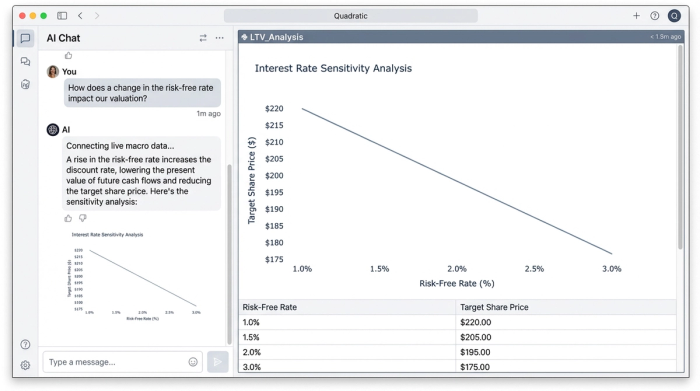The width and height of the screenshot is (700, 391).
Task: Open the user account avatar top right
Action: (x=674, y=16)
